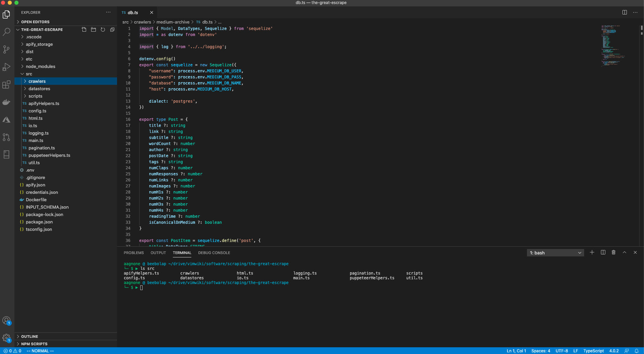Image resolution: width=644 pixels, height=354 pixels.
Task: Kill the terminal with trash icon
Action: click(613, 252)
